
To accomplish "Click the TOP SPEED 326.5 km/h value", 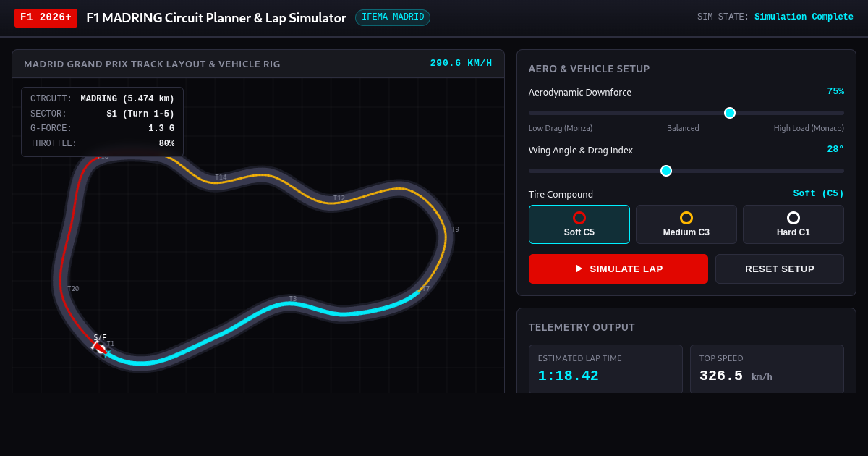I will pos(736,376).
